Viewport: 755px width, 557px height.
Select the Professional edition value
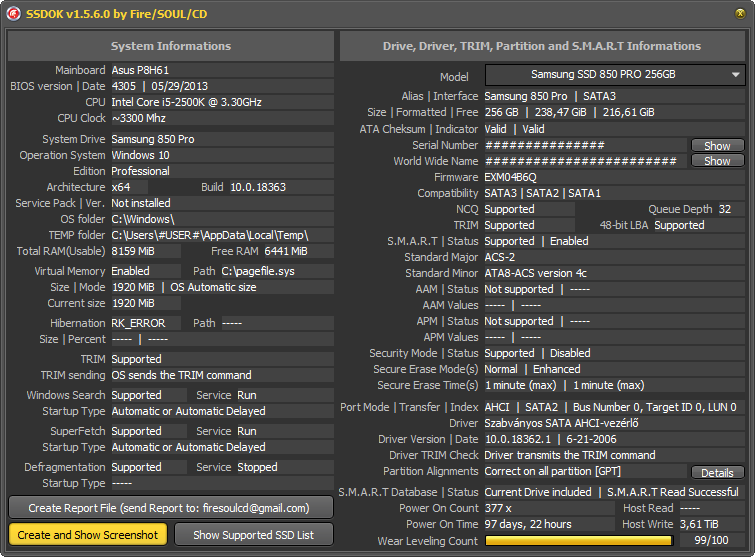pyautogui.click(x=140, y=171)
